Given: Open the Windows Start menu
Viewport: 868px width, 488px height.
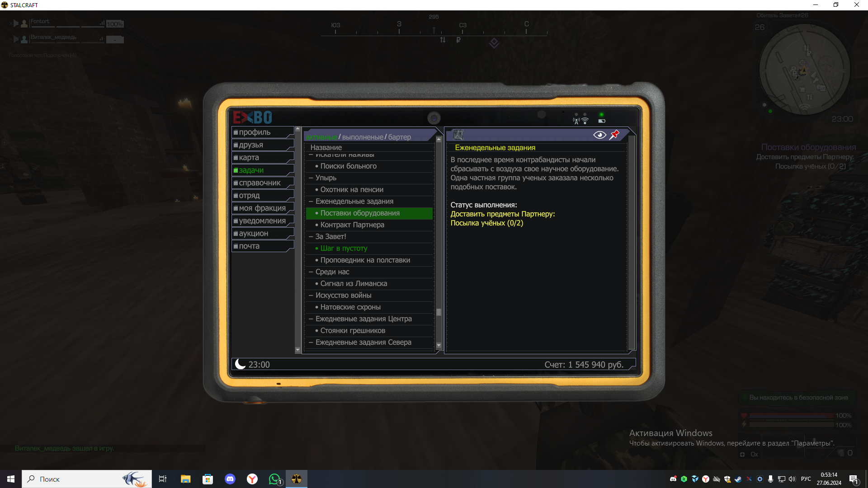Looking at the screenshot, I should tap(11, 479).
